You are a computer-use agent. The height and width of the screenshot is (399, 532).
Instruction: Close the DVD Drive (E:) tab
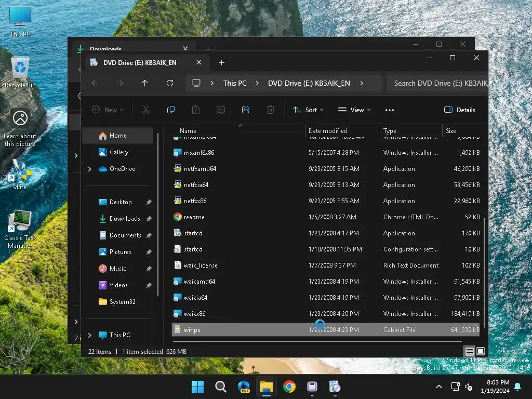click(199, 62)
